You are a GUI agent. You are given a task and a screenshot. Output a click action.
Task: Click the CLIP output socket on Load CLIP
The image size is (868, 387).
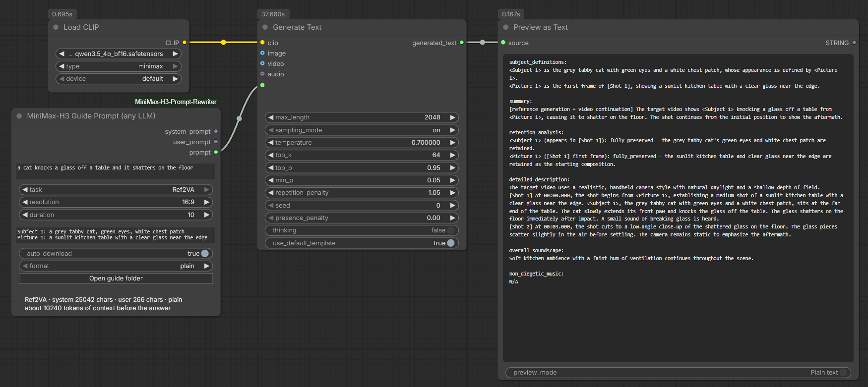pyautogui.click(x=185, y=43)
